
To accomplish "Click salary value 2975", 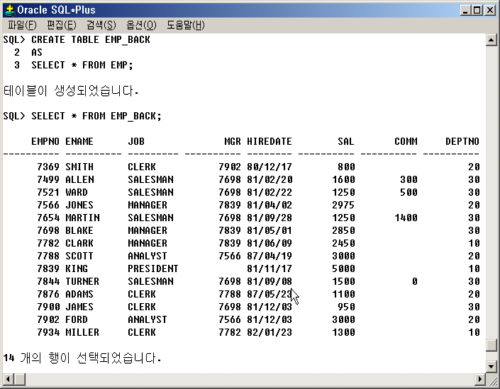I will [344, 205].
